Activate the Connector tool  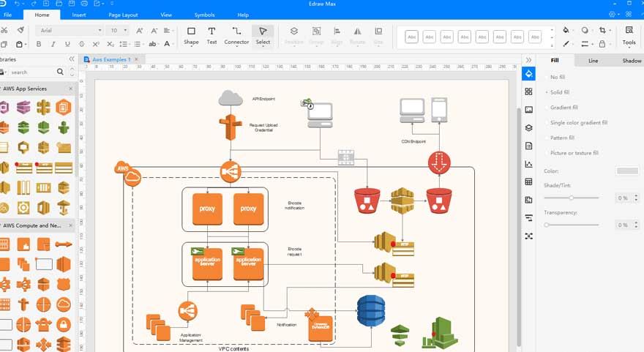coord(236,35)
